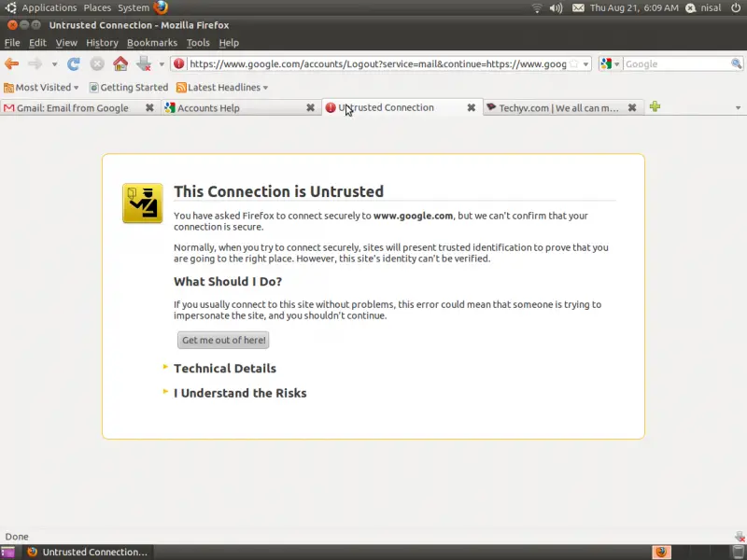Click the power shutdown icon
Viewport: 747px width, 560px height.
(x=736, y=7)
